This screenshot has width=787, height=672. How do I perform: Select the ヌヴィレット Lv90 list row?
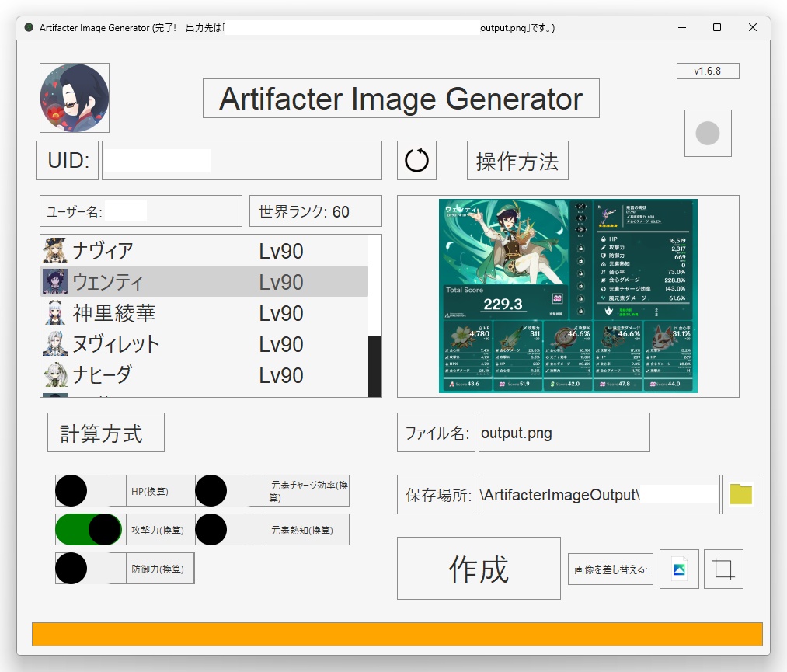[204, 344]
